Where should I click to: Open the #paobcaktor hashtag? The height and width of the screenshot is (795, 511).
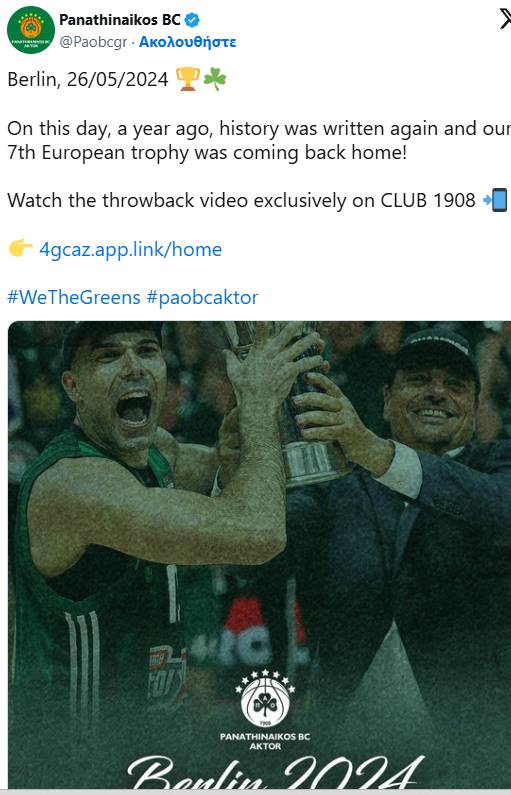click(x=202, y=297)
